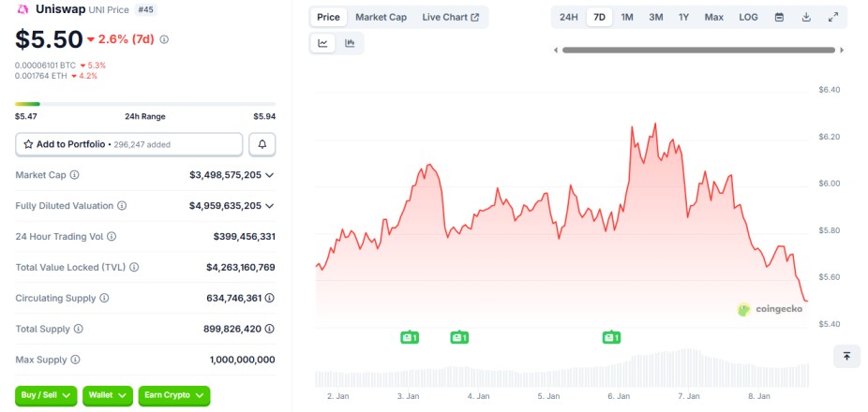Click the 8. Jan x-axis date label

pyautogui.click(x=759, y=396)
